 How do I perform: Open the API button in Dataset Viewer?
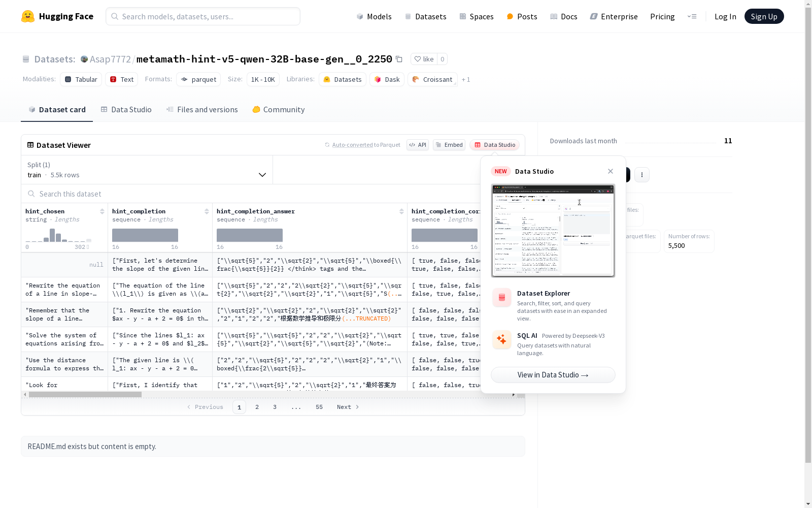point(418,145)
